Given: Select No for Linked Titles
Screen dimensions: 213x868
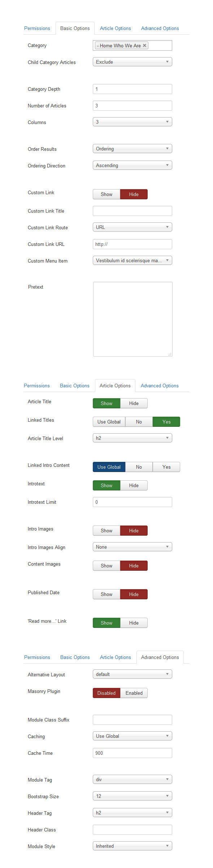Looking at the screenshot, I should pyautogui.click(x=139, y=422).
